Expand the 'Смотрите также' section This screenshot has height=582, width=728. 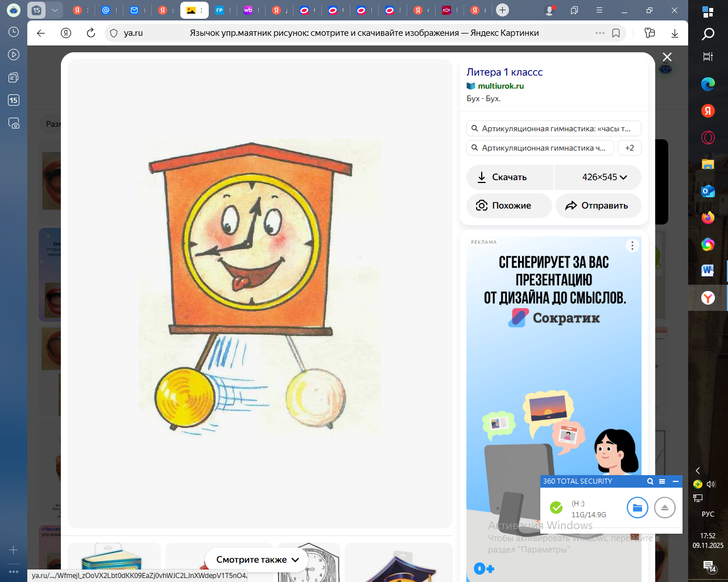[257, 560]
